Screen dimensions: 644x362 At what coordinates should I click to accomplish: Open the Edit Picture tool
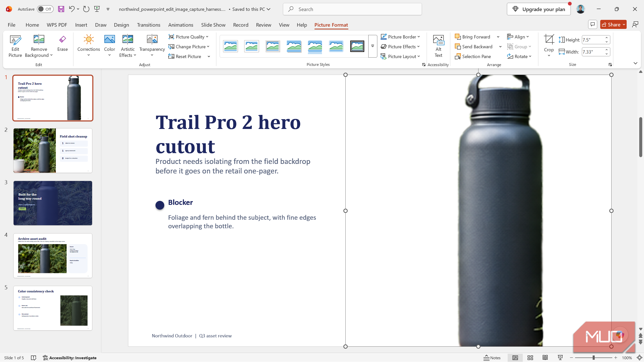point(15,46)
